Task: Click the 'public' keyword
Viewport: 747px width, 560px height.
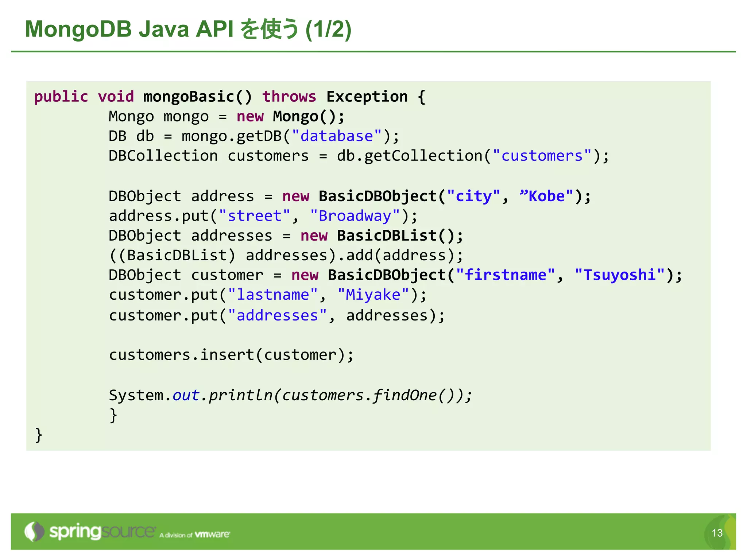Action: 61,97
